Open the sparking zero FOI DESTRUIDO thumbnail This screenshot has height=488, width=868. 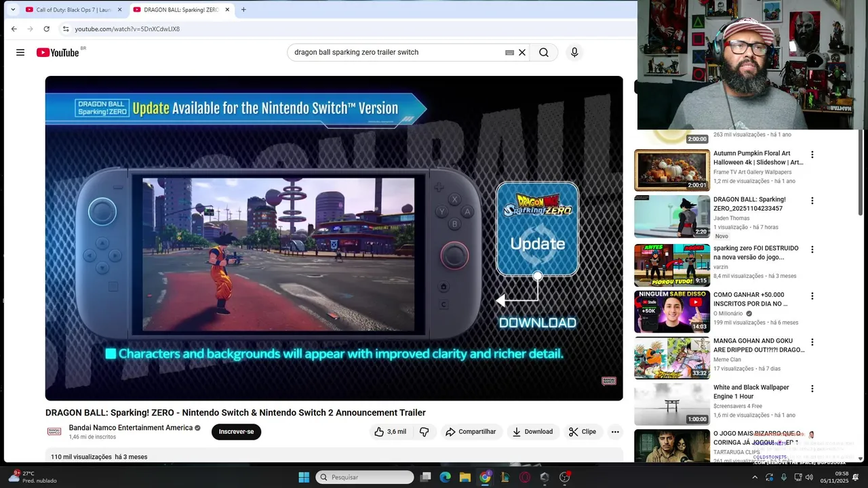[x=672, y=265]
